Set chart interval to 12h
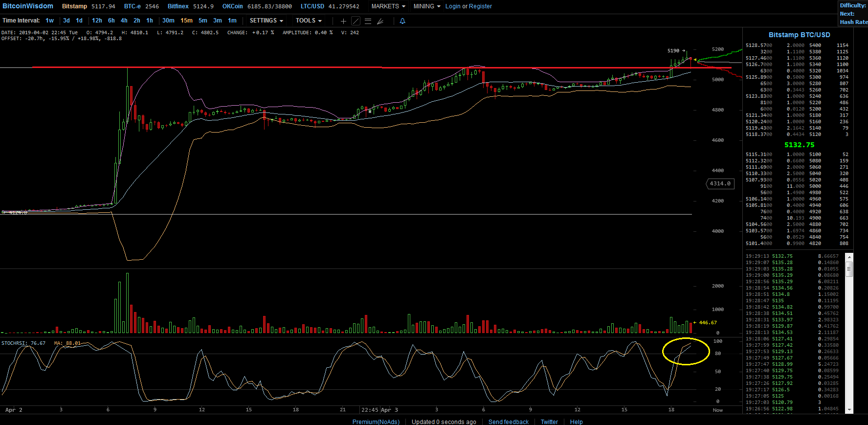Screen dimensions: 868x425 pyautogui.click(x=97, y=21)
